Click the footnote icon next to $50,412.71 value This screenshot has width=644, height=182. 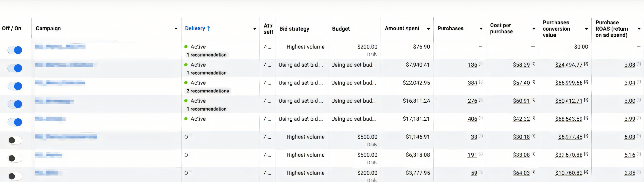pyautogui.click(x=586, y=100)
